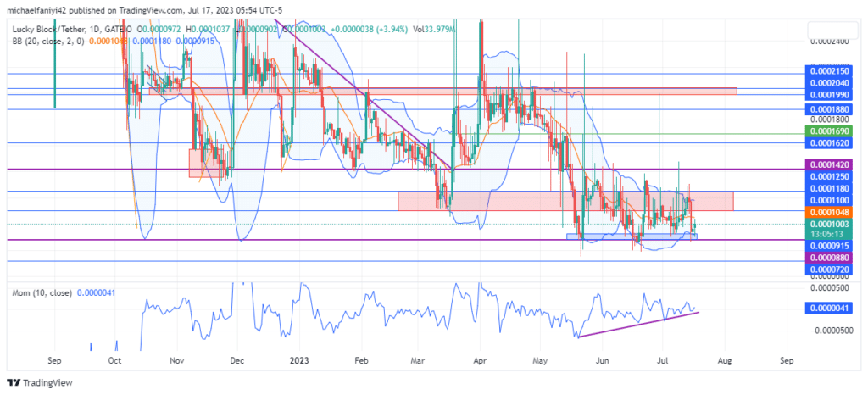Click the current price label 0.0001003
868x395 pixels.
pos(828,224)
